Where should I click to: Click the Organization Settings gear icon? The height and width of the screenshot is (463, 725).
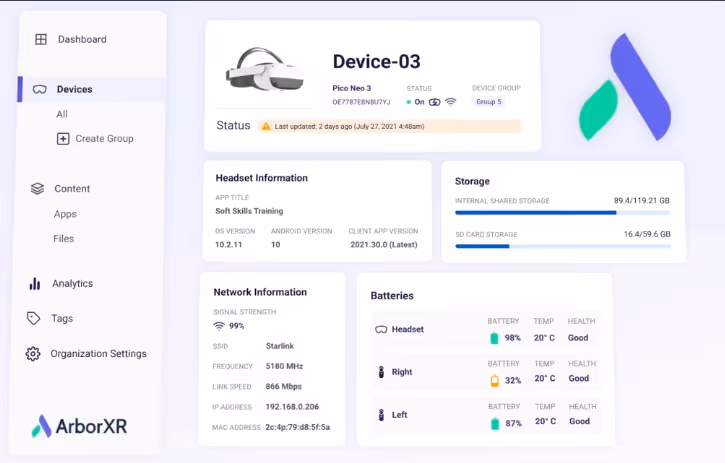pyautogui.click(x=33, y=354)
